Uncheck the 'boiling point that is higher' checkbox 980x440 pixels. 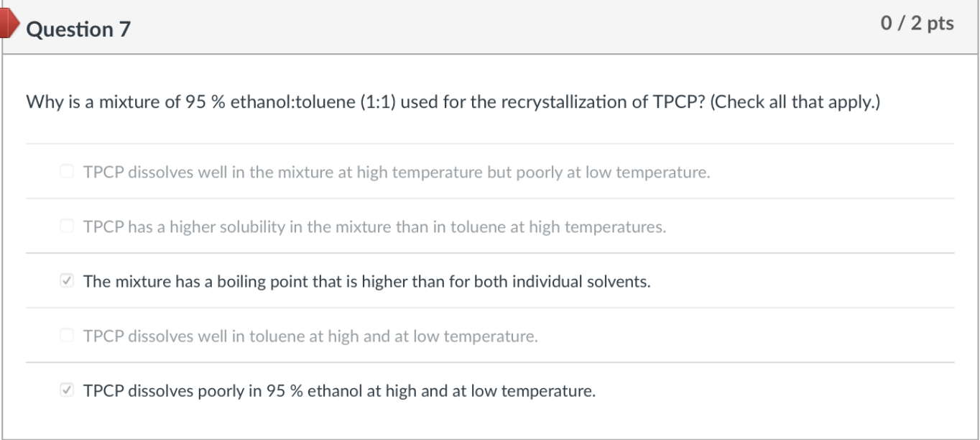[x=67, y=281]
